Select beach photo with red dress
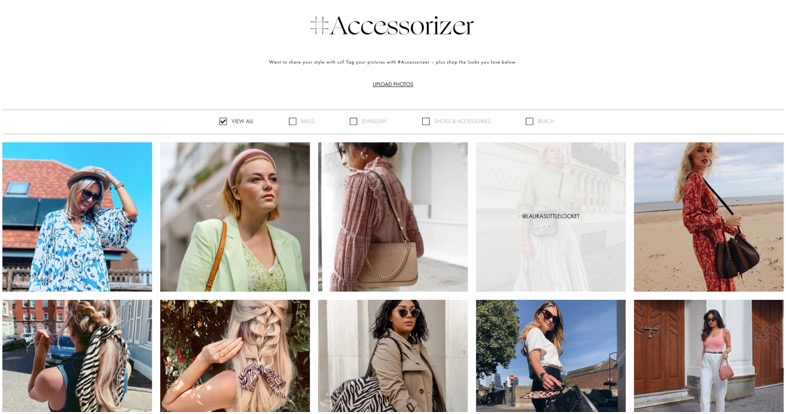This screenshot has width=786, height=414. pyautogui.click(x=708, y=217)
